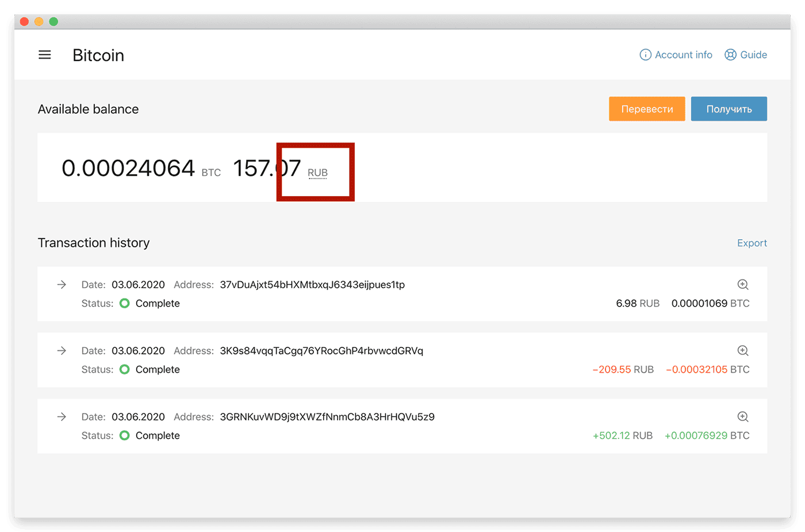Viewport: 805px width, 532px height.
Task: Zoom into the 3GRNKuvWD9j9 transaction details
Action: point(743,416)
